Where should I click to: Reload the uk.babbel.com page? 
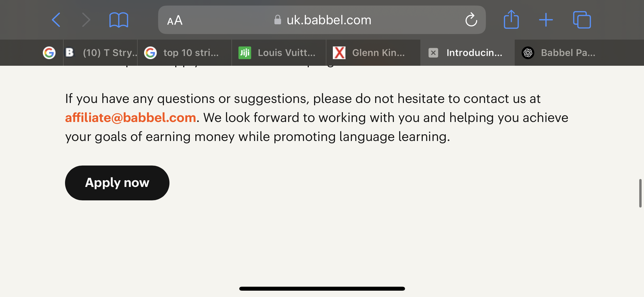click(x=471, y=20)
